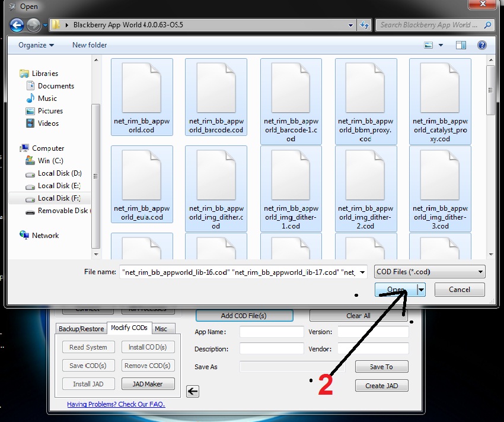This screenshot has width=504, height=422.
Task: Click the Read System button
Action: click(x=88, y=347)
